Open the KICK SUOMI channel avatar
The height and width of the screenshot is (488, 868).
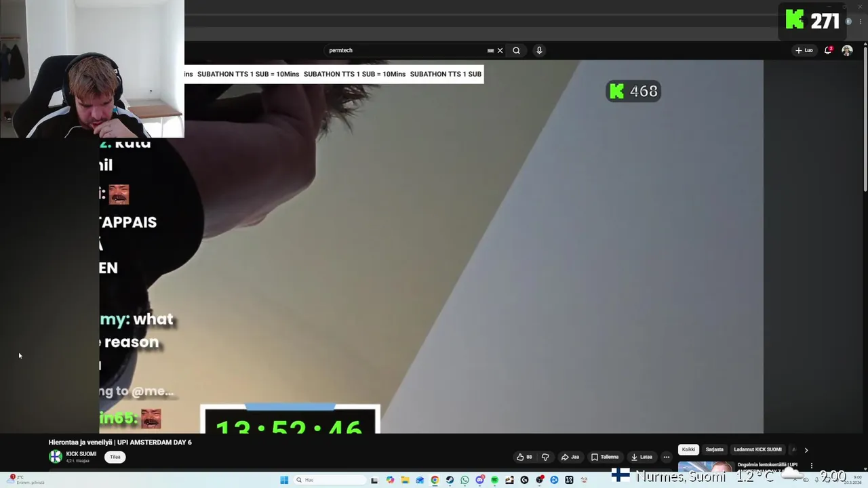[56, 457]
